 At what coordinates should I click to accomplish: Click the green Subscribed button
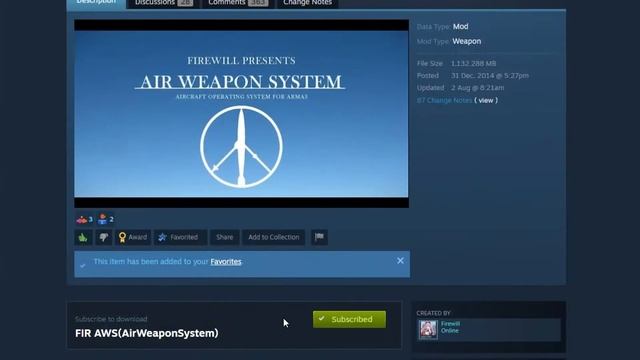point(349,319)
